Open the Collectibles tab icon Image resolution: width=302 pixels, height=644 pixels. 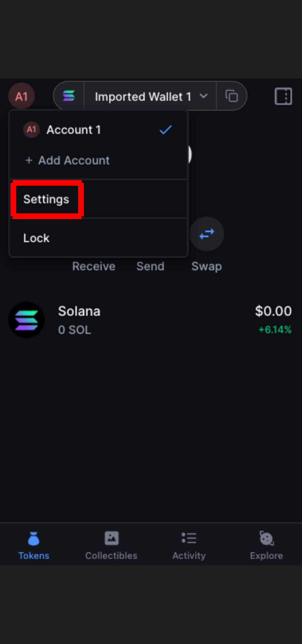pos(111,538)
